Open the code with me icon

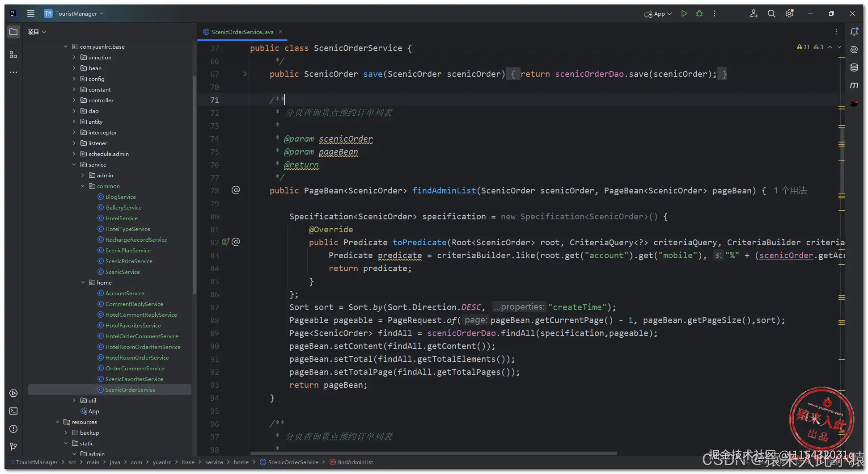[x=754, y=13]
